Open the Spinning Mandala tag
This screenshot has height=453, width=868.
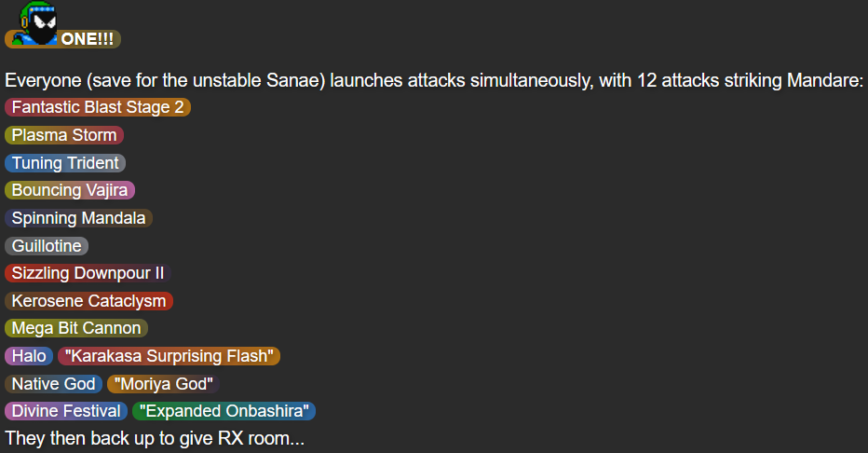(x=78, y=218)
